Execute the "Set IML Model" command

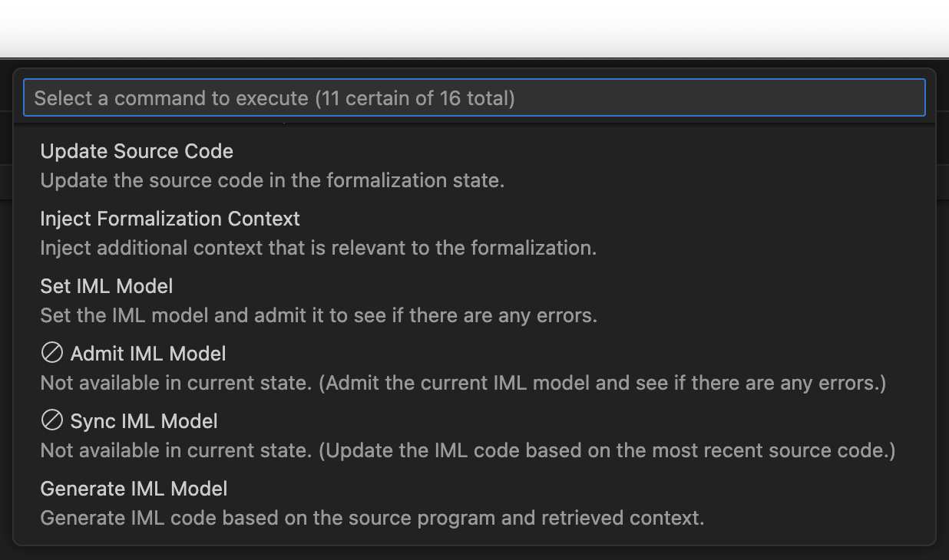point(106,286)
